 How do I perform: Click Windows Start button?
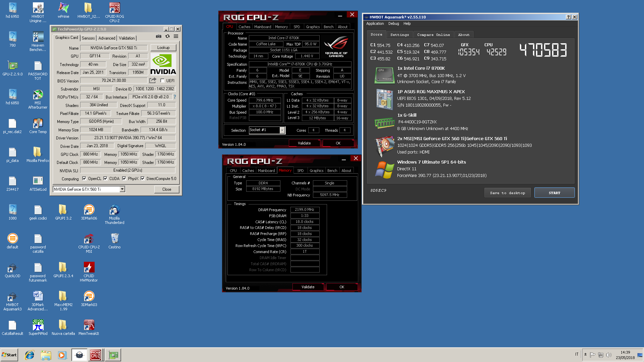coord(9,355)
